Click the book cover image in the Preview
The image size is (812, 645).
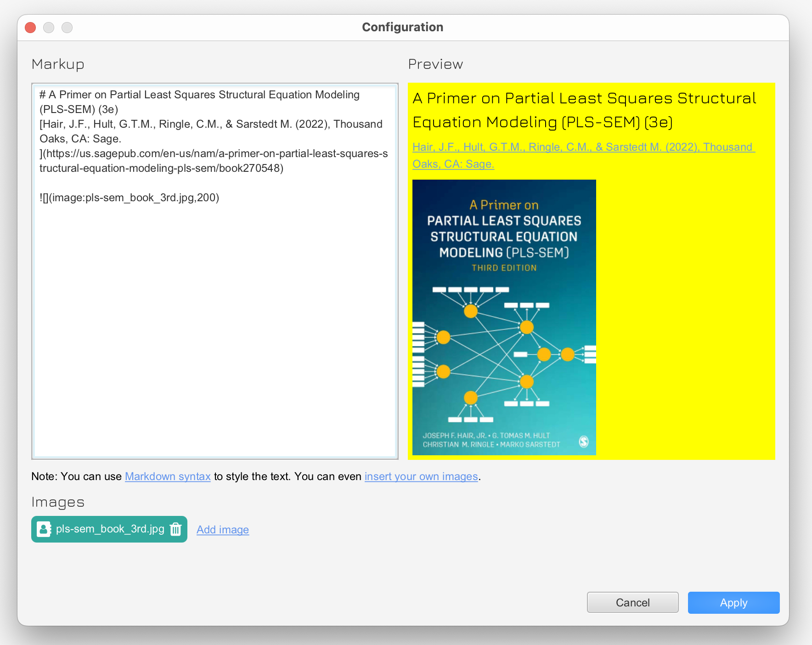(x=504, y=317)
